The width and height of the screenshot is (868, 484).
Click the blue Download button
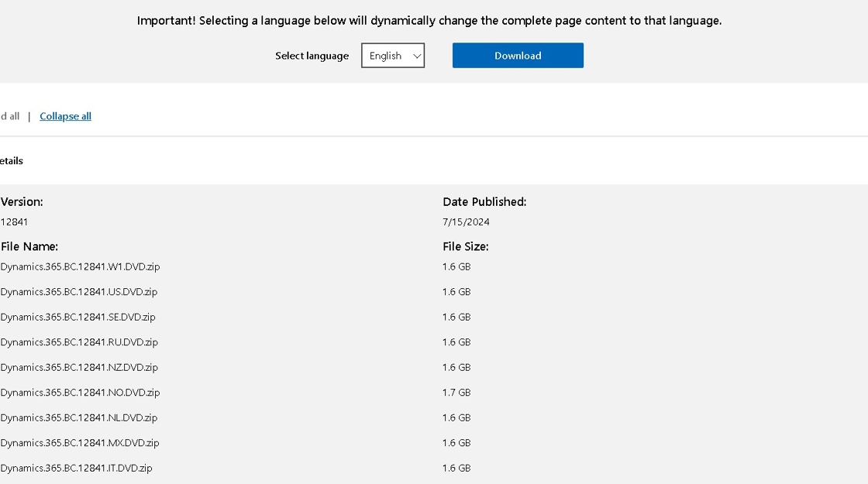coord(518,55)
